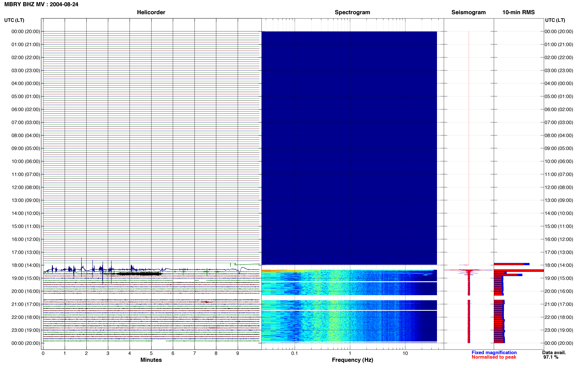Click left time label '09:00 (05:00)'
Image resolution: width=588 pixels, height=368 pixels.
click(x=26, y=148)
